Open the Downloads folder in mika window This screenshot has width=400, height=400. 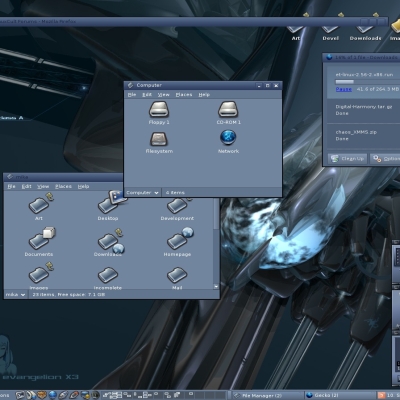108,241
